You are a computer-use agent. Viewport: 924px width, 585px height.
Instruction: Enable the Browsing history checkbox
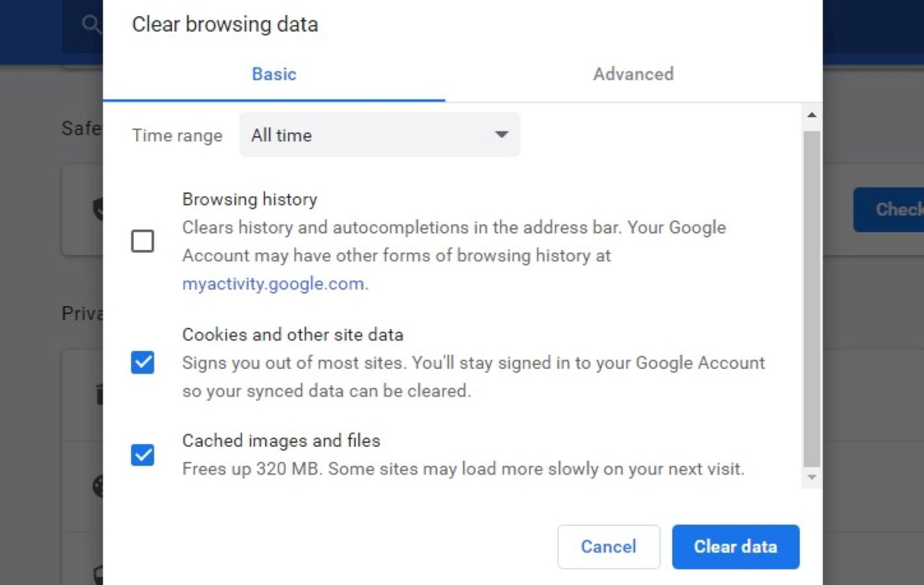tap(142, 241)
